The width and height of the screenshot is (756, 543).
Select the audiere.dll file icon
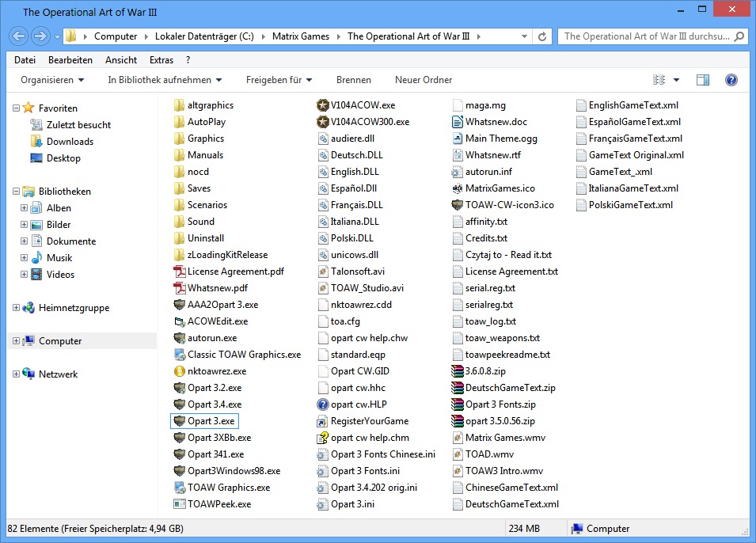coord(322,139)
